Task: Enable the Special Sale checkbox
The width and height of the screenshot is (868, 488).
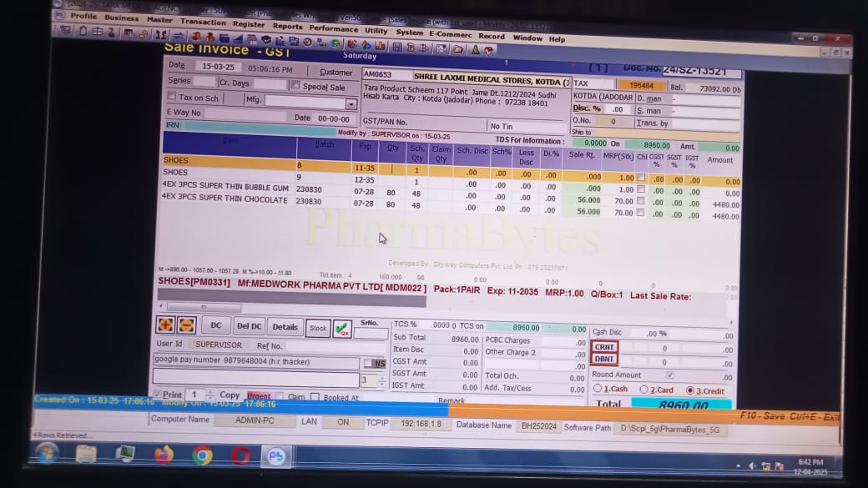Action: point(295,86)
